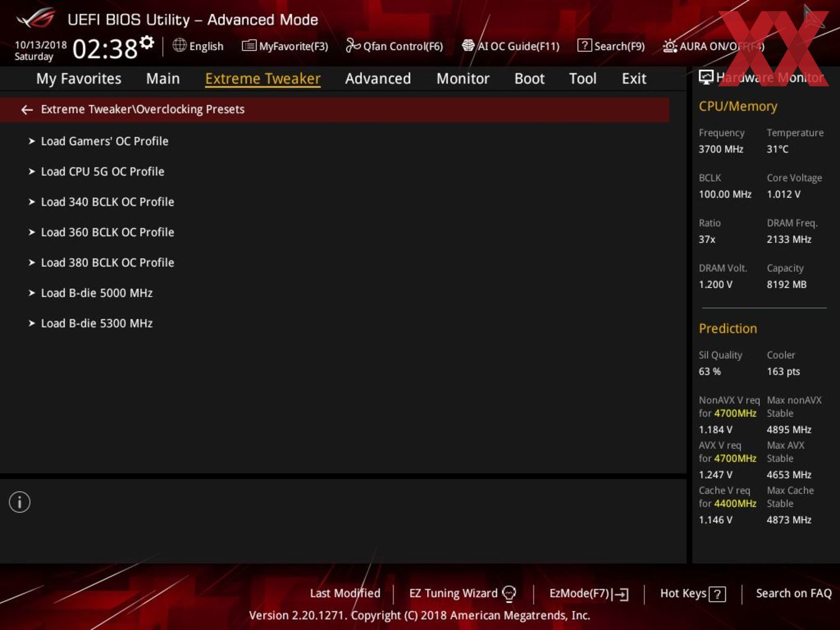
Task: Change language via English button
Action: 206,46
